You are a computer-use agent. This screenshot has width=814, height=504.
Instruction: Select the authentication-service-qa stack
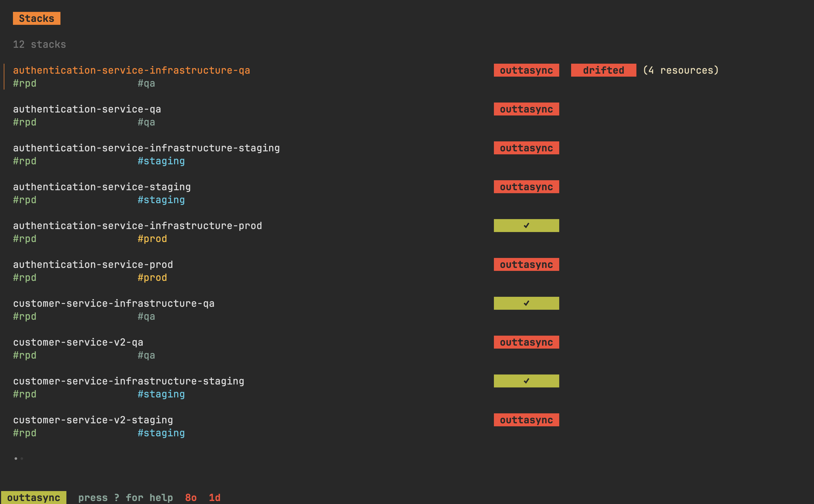[x=87, y=109]
